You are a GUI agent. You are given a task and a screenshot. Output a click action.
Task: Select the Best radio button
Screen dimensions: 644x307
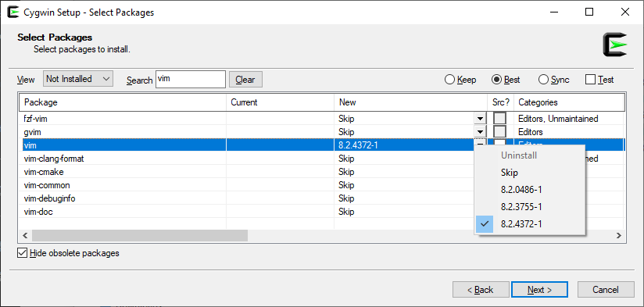point(506,80)
